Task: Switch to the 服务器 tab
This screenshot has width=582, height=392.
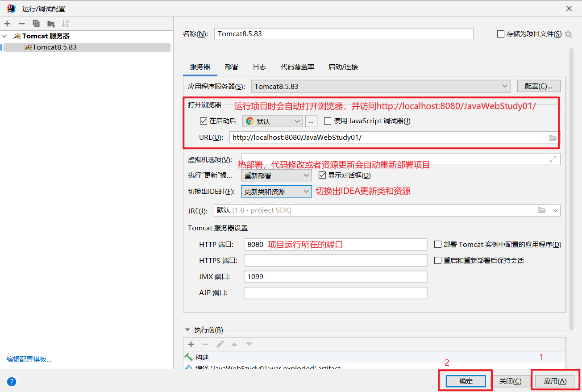Action: click(x=200, y=67)
